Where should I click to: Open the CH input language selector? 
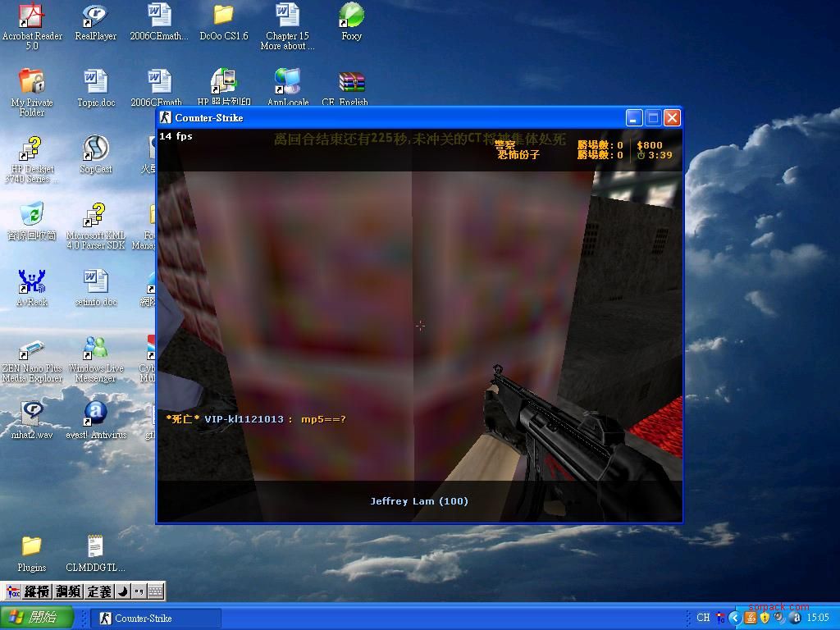point(703,618)
